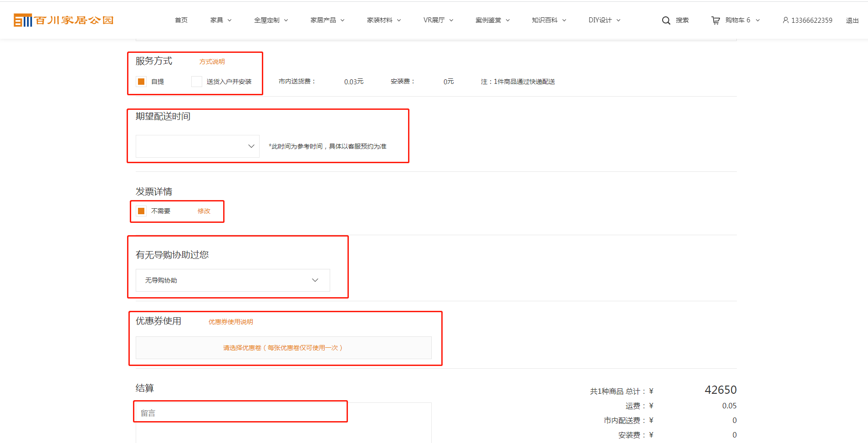Click the 退出 logout link

[852, 21]
